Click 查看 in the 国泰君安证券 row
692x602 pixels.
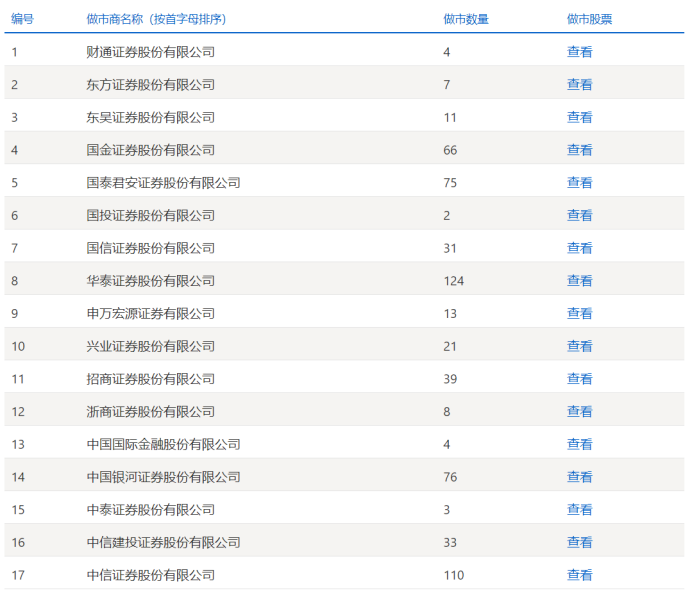pyautogui.click(x=579, y=183)
